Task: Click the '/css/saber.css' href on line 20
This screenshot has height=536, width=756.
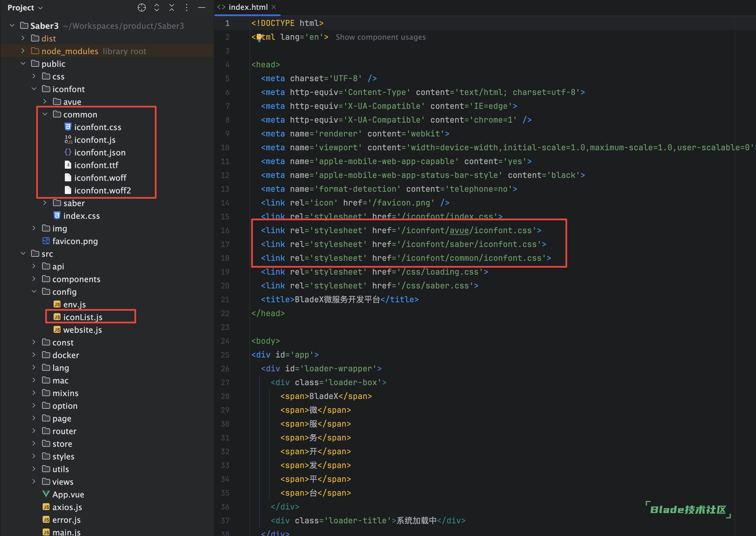Action: [x=435, y=286]
